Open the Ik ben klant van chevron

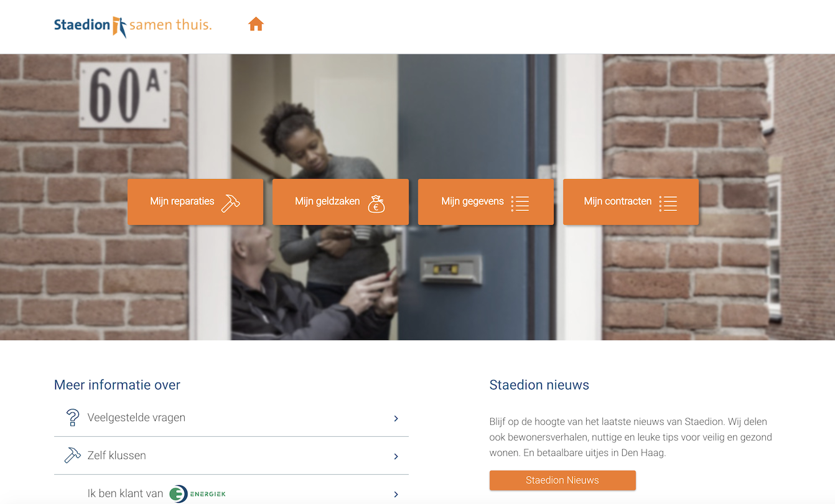tap(396, 495)
